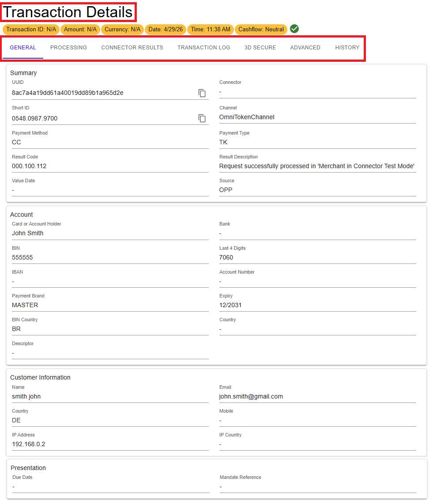Screen dimensions: 433x504
Task: Click the Mandate Reference field label
Action: pyautogui.click(x=241, y=477)
